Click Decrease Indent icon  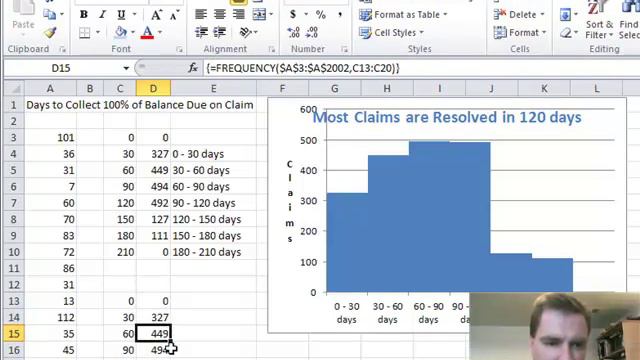201,32
